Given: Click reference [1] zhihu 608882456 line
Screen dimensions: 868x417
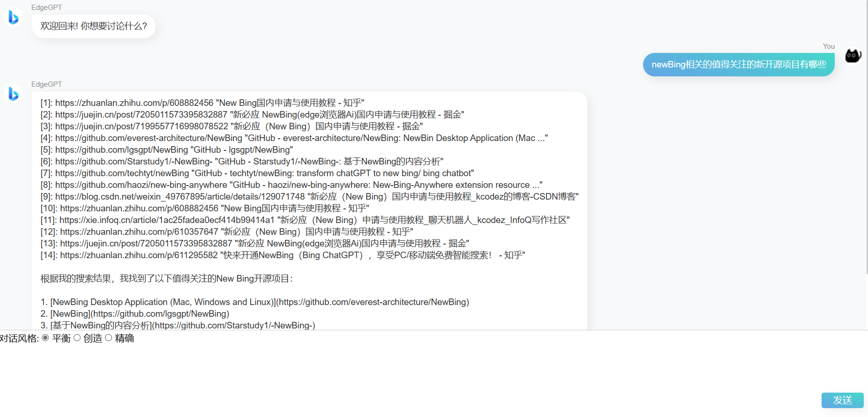Looking at the screenshot, I should pos(202,103).
